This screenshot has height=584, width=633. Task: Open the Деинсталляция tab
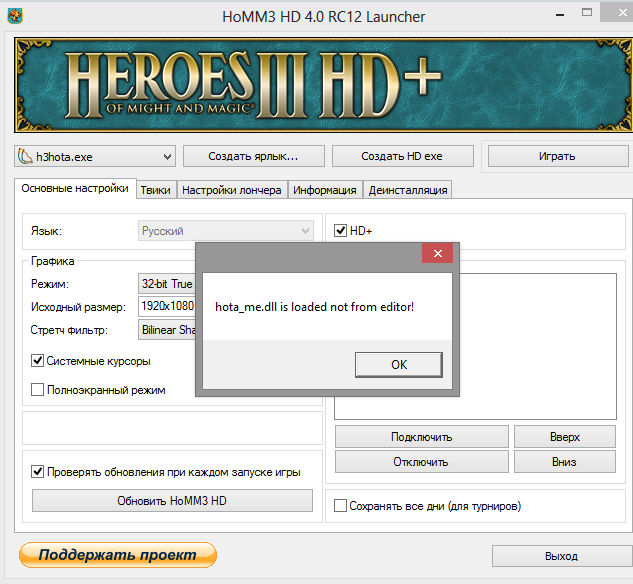click(x=408, y=190)
